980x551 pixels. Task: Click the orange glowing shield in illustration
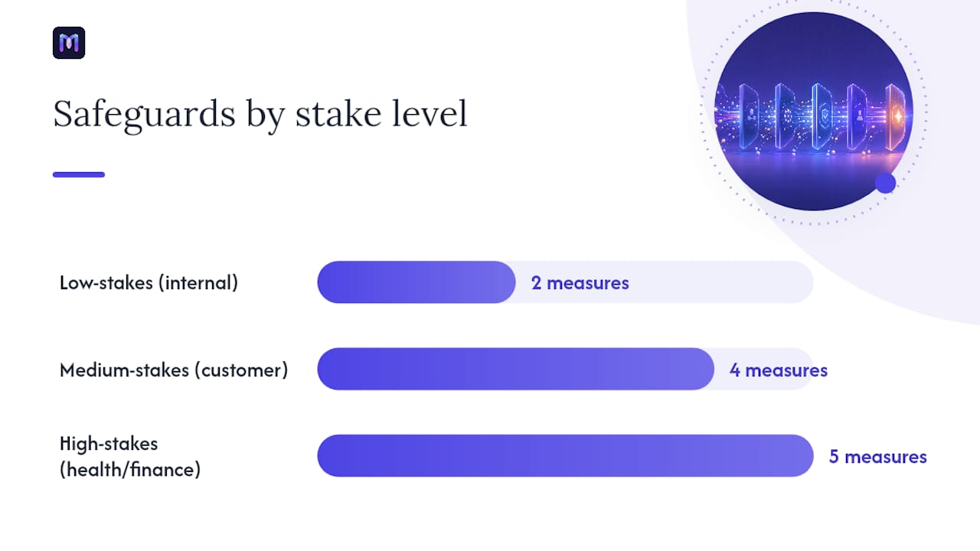(897, 115)
